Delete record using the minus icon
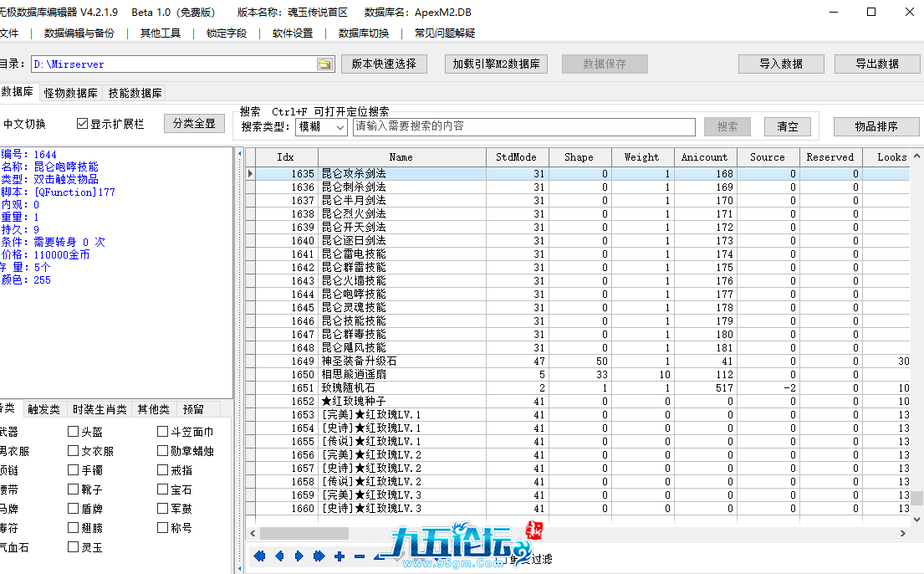This screenshot has height=574, width=924. [x=360, y=556]
